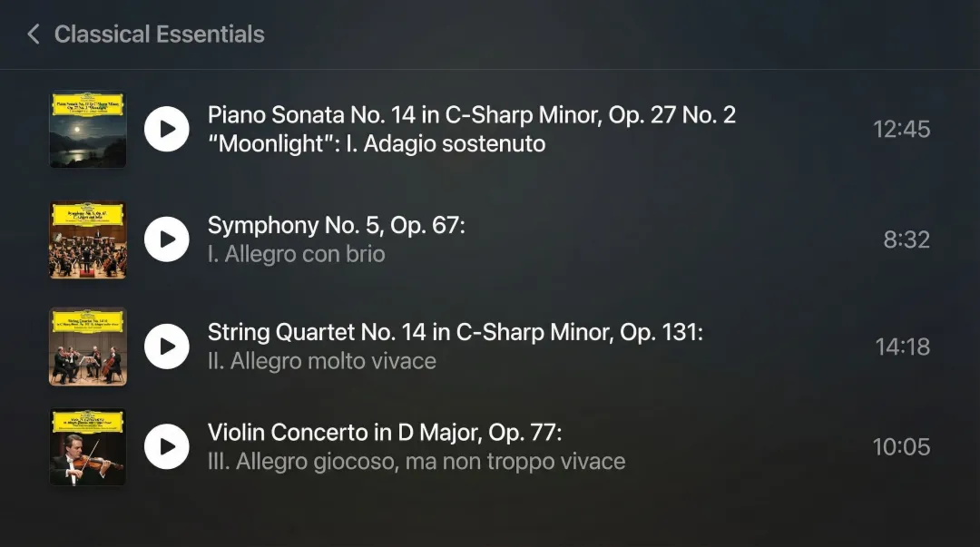Open the Symphony No. 5 orchestra artwork
The width and height of the screenshot is (980, 547).
tap(87, 239)
